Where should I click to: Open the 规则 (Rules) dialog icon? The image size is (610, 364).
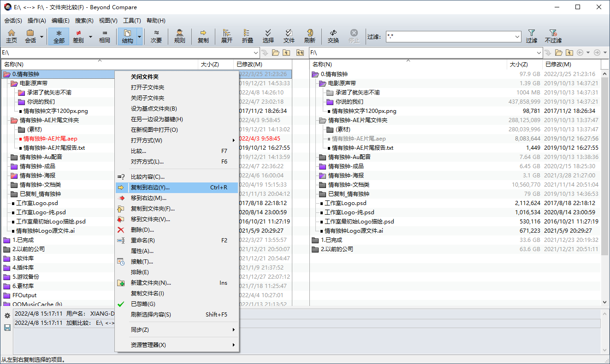pos(180,36)
